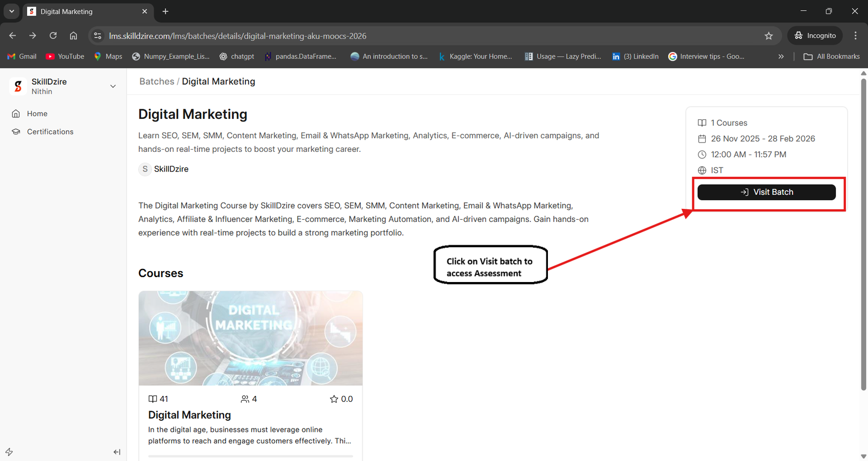Open the Chrome three-dot menu
This screenshot has height=461, width=868.
(856, 36)
